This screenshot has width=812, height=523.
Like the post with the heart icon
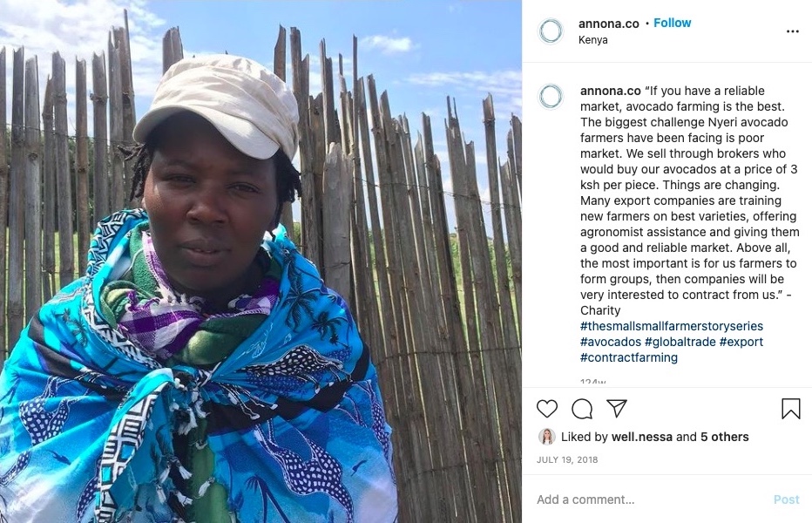pos(547,409)
